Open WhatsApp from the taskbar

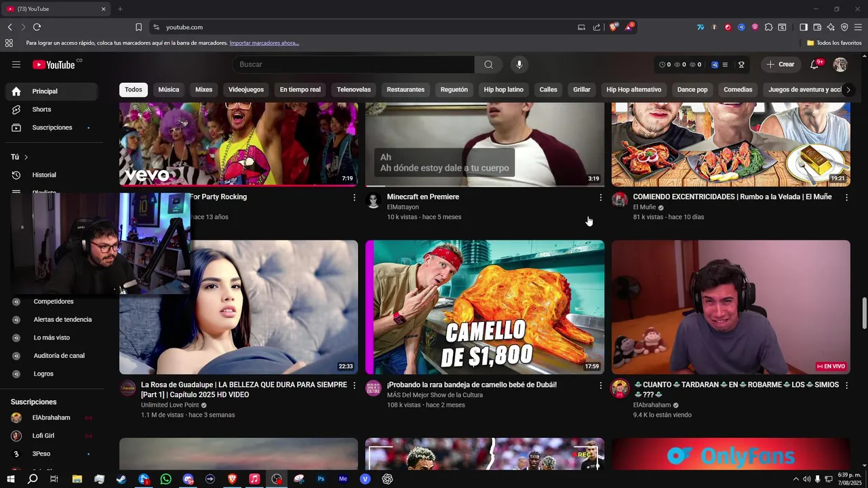pyautogui.click(x=166, y=479)
